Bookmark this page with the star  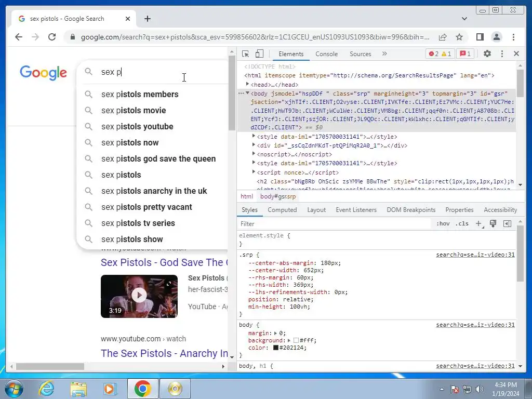click(459, 37)
